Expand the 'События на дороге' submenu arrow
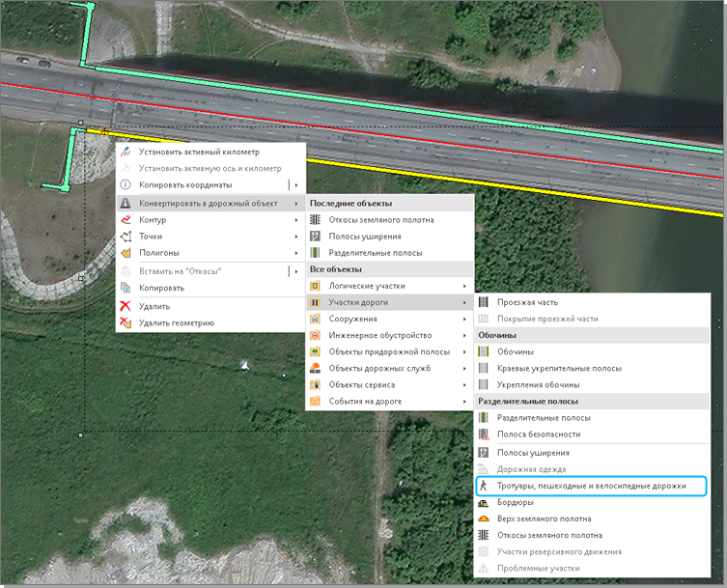 click(464, 401)
